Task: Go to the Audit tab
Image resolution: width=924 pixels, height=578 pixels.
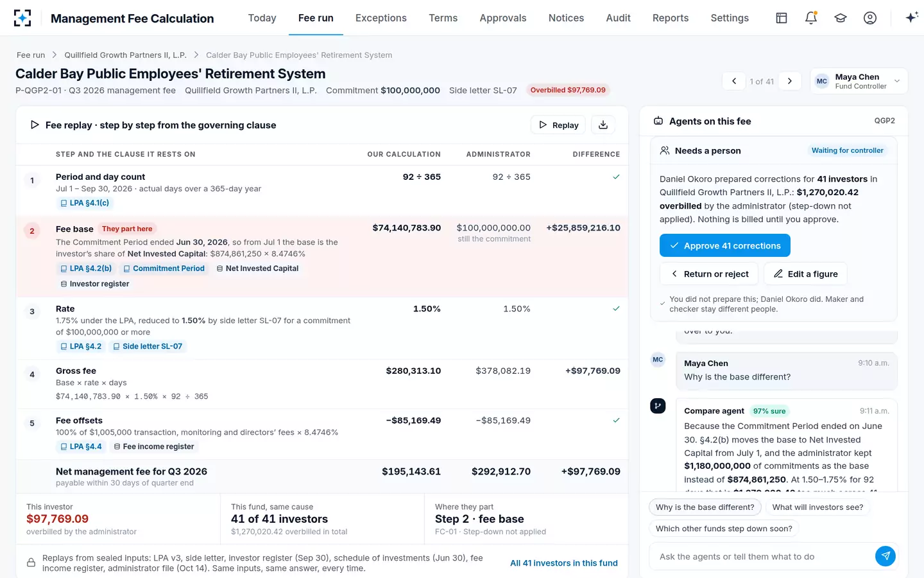Action: [x=619, y=18]
